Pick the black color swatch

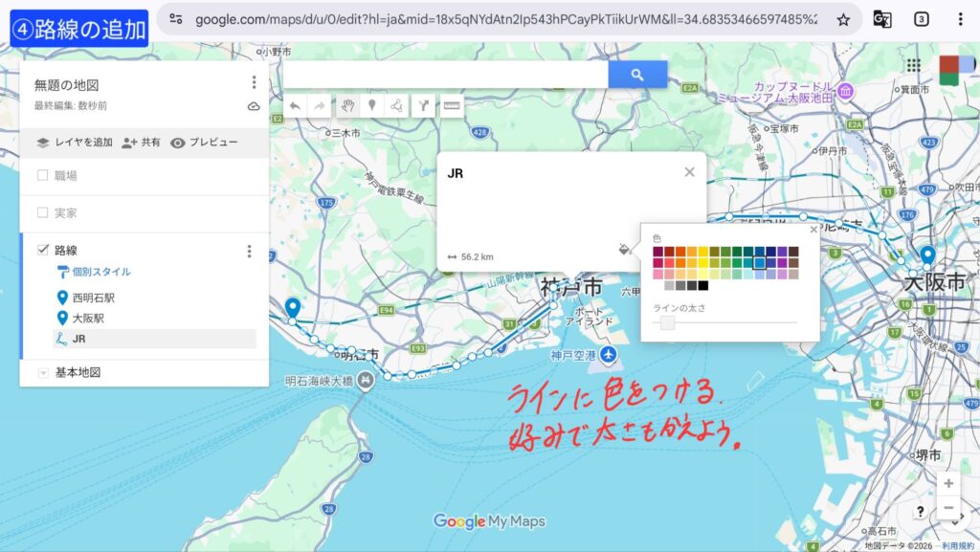pyautogui.click(x=703, y=285)
